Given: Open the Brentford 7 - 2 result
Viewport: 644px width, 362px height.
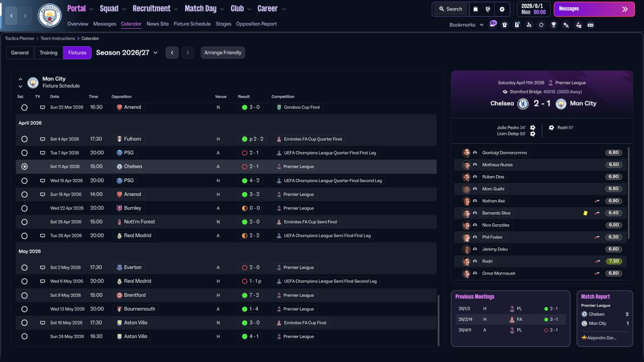Looking at the screenshot, I should [x=251, y=295].
